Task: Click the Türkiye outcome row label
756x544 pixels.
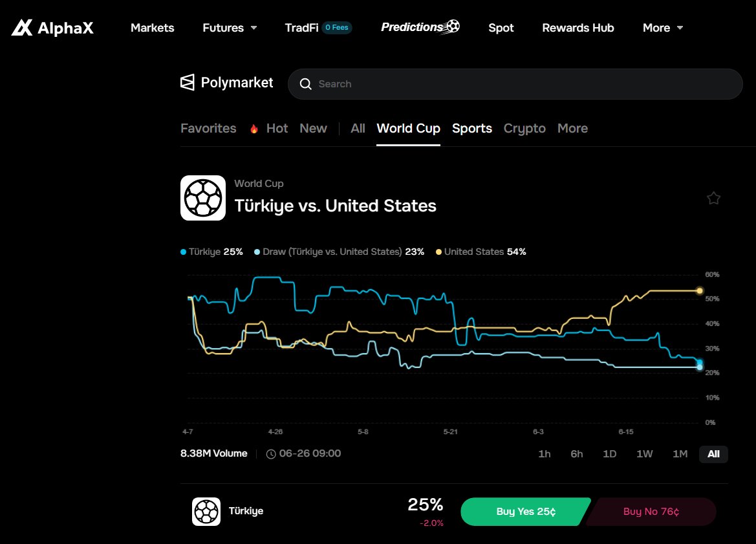Action: point(246,511)
